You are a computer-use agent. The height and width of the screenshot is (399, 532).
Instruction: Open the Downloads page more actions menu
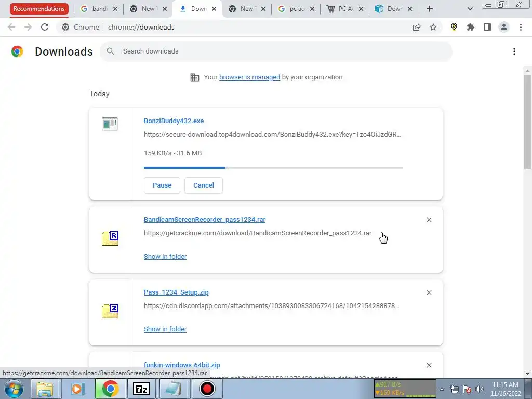[x=514, y=51]
